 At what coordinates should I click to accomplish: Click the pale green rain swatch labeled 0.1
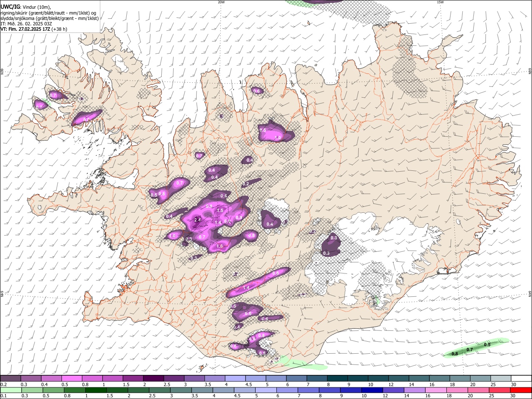11,390
